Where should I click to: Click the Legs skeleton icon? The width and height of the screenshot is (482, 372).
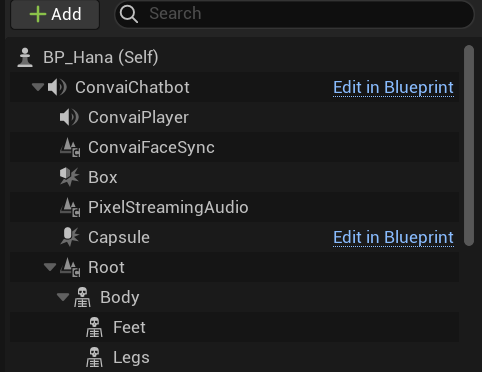[x=94, y=357]
